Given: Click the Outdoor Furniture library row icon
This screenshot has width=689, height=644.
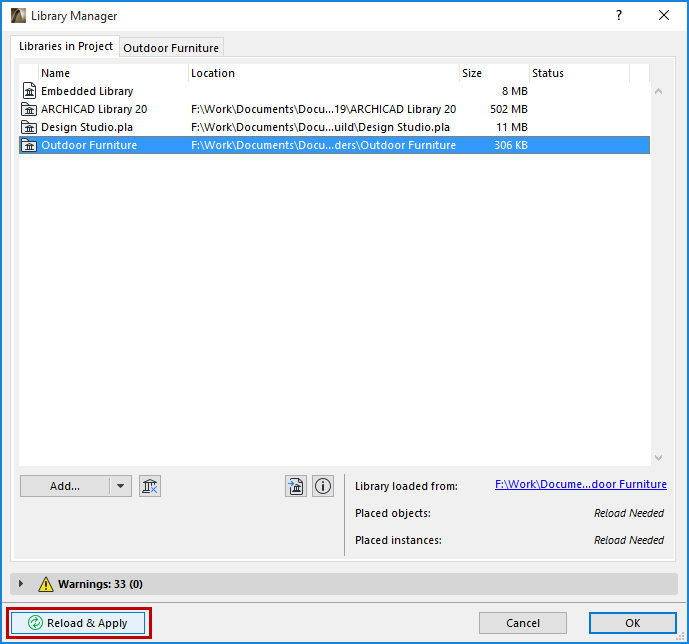Looking at the screenshot, I should 29,145.
